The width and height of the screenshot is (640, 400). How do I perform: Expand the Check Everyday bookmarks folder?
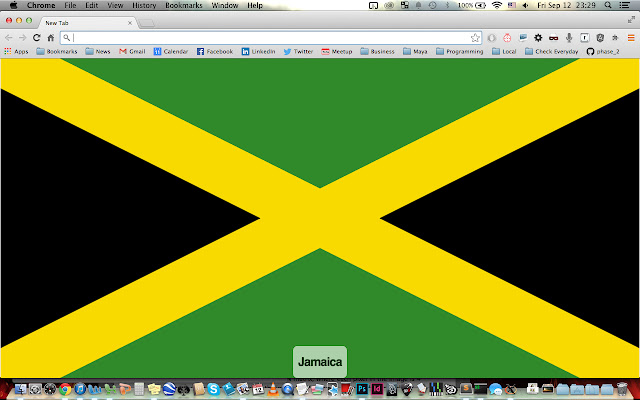[x=551, y=51]
